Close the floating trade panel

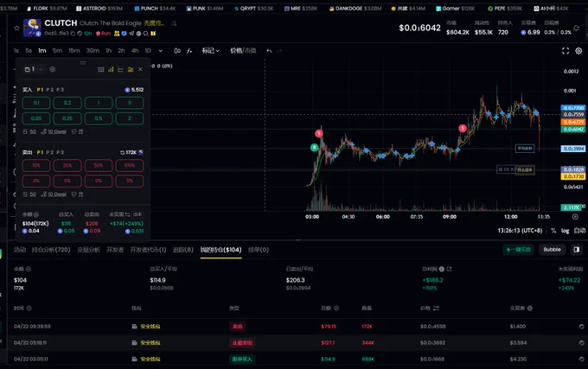[140, 69]
